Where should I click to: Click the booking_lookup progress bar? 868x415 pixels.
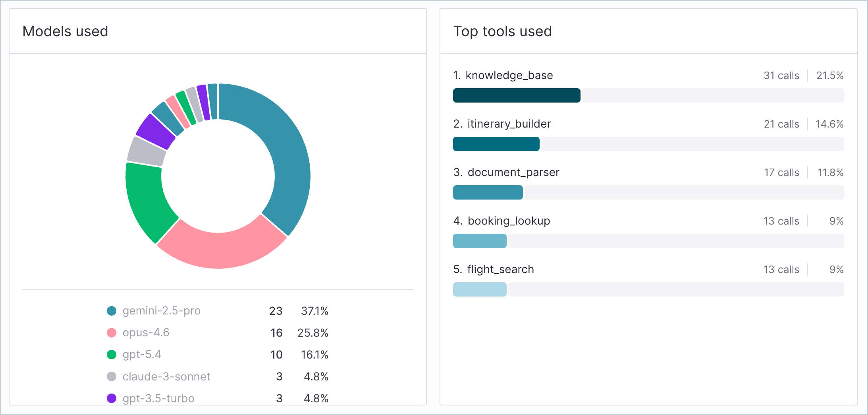(648, 241)
